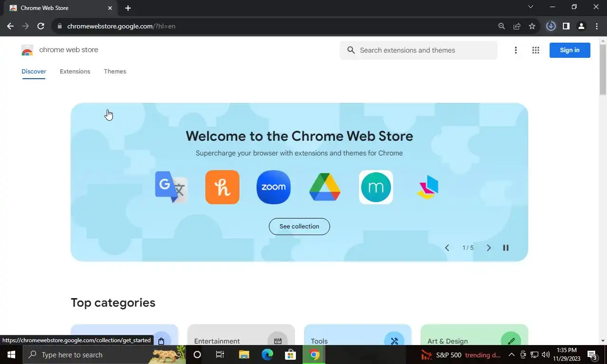Reload the page
607x364 pixels.
pyautogui.click(x=41, y=26)
